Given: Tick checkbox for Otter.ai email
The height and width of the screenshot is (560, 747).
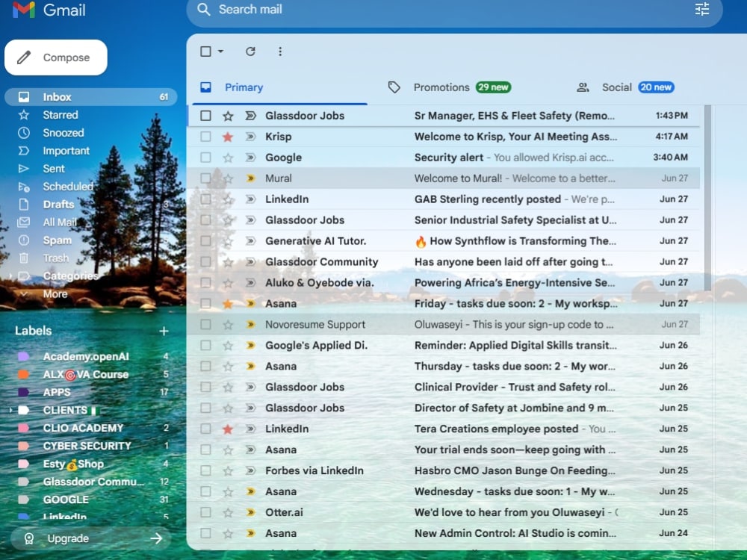Looking at the screenshot, I should coord(206,512).
